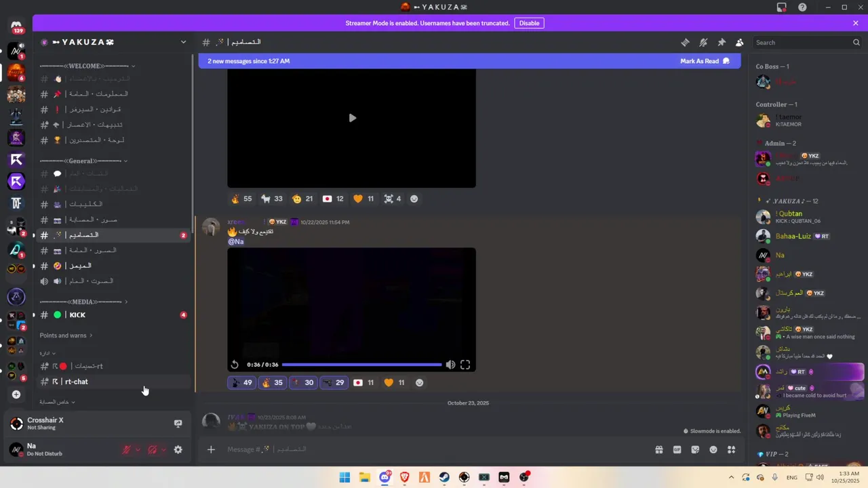Image resolution: width=868 pixels, height=488 pixels.
Task: Seek the 0:36 video progress bar
Action: point(361,365)
